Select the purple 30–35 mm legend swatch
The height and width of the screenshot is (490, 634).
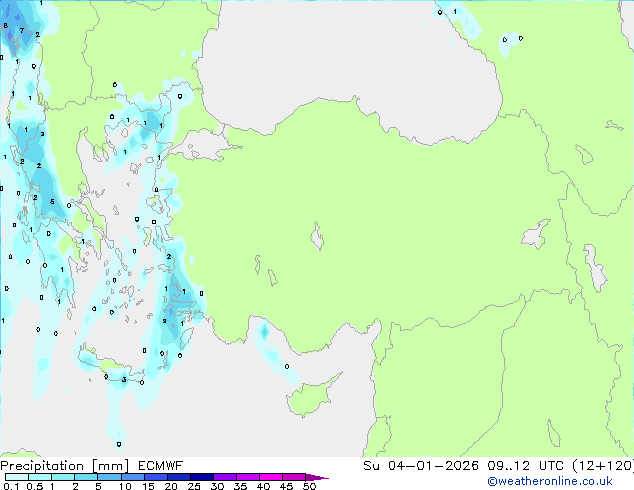[228, 477]
